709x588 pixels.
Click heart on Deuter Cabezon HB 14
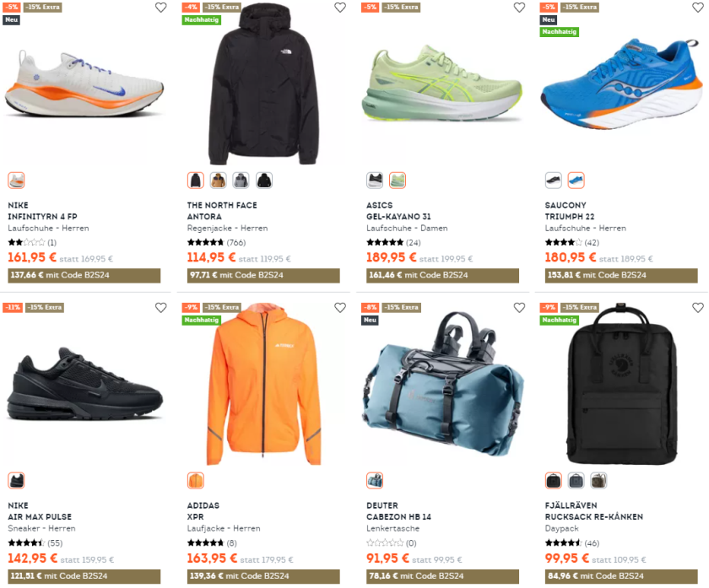tap(519, 307)
